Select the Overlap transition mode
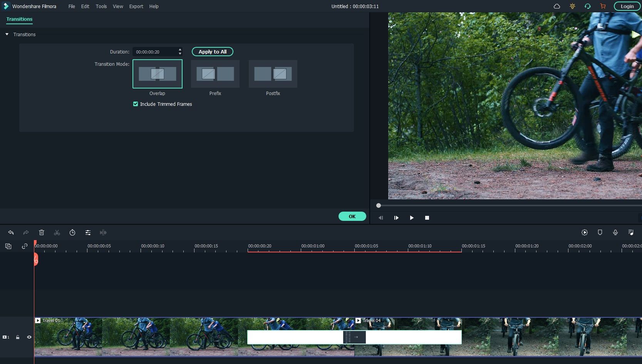The image size is (642, 364). pos(158,74)
